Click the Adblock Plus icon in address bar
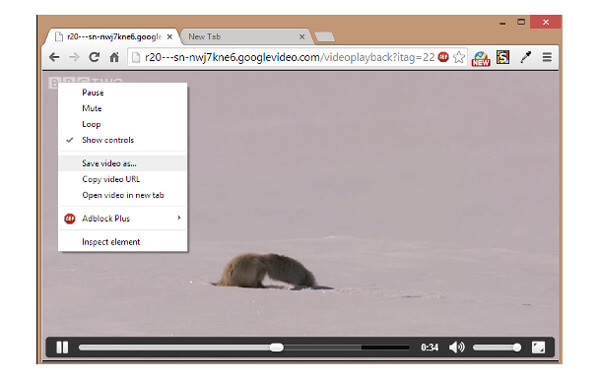600x380 pixels. [443, 57]
